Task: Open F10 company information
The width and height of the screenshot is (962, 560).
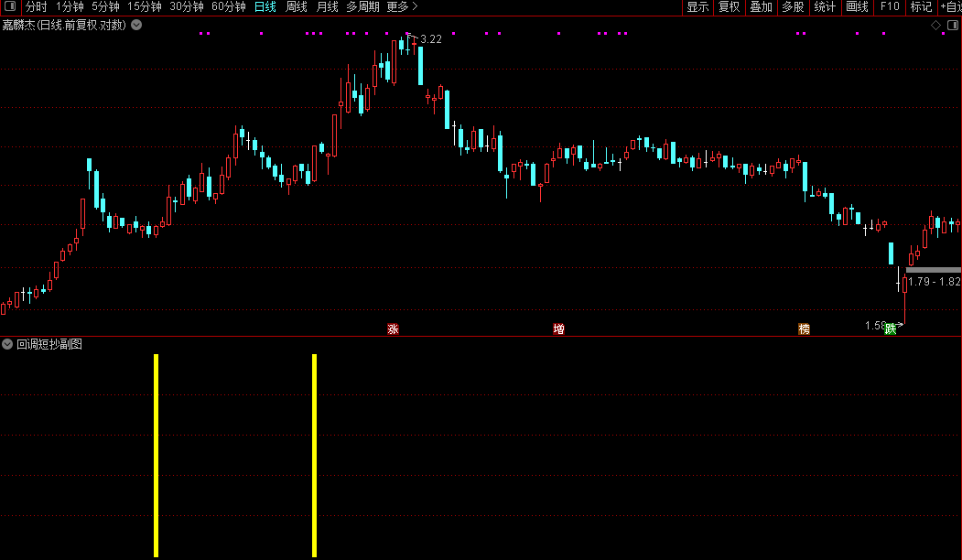Action: coord(890,6)
